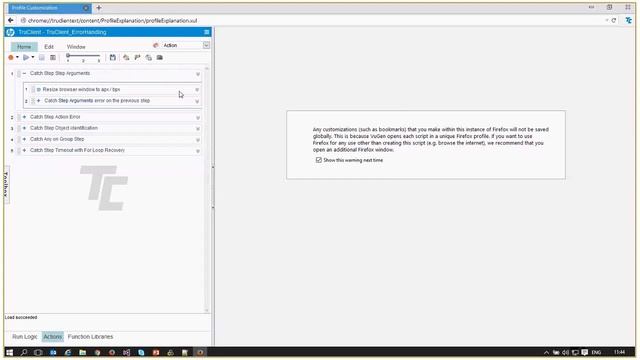Open chevron for Catch Step Arguments error step
The width and height of the screenshot is (640, 360).
pyautogui.click(x=197, y=101)
